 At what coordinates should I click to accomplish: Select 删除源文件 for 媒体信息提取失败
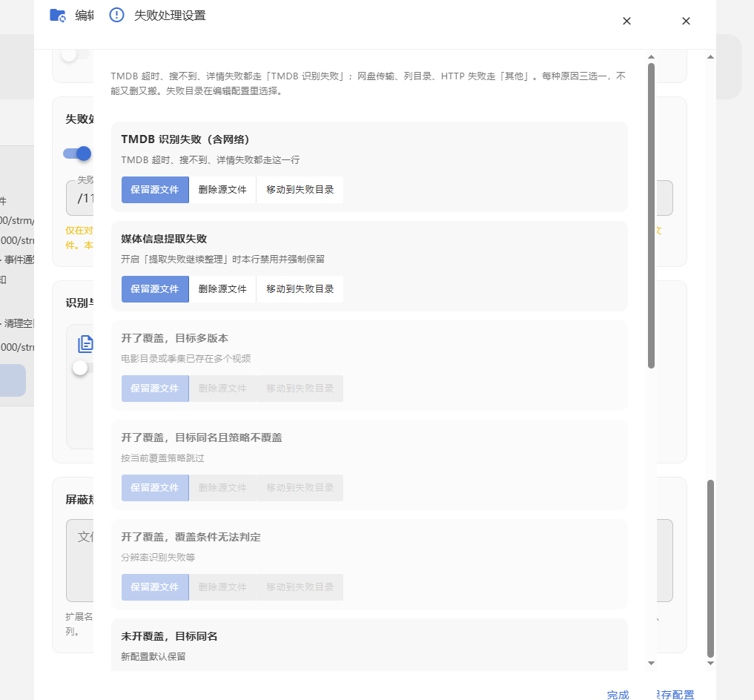pyautogui.click(x=222, y=289)
